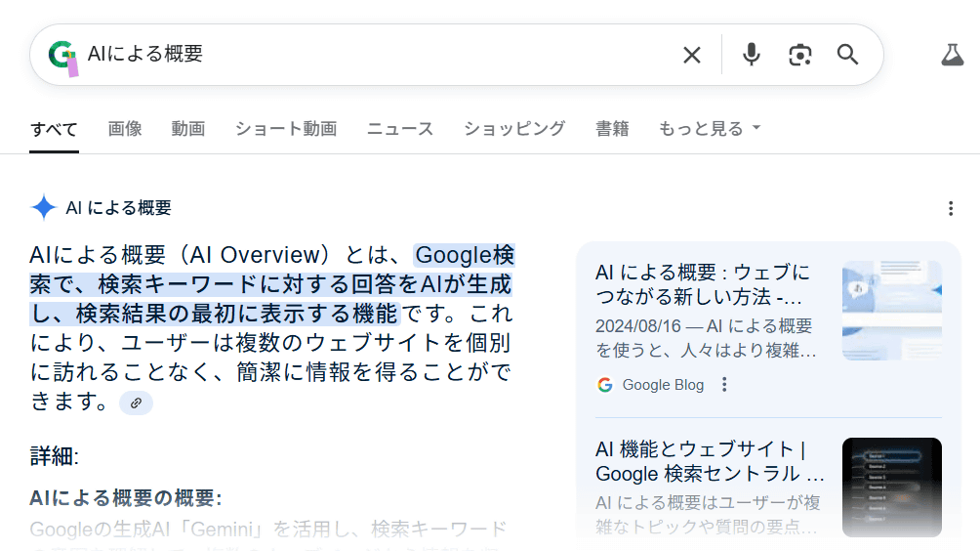Click the Google Blog article thumbnail

(892, 311)
